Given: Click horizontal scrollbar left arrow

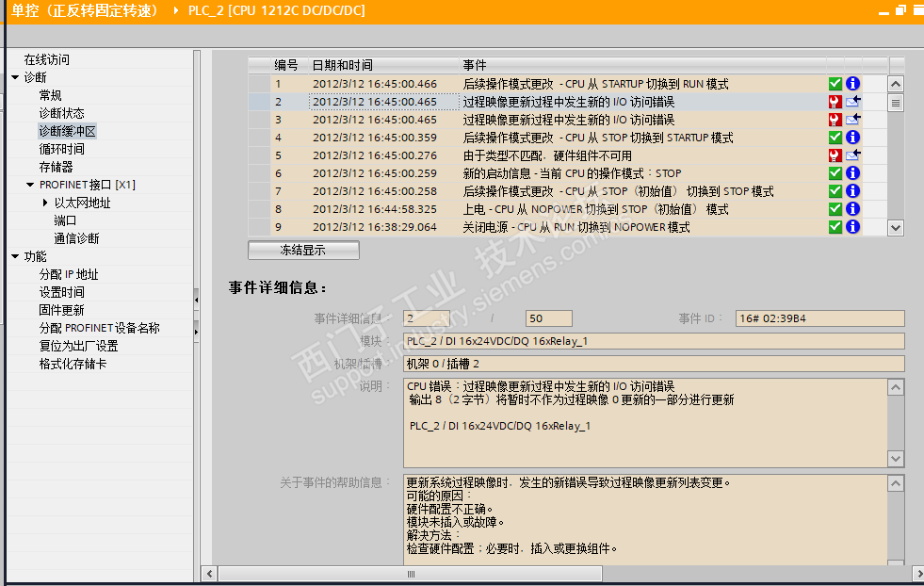Looking at the screenshot, I should pyautogui.click(x=209, y=574).
